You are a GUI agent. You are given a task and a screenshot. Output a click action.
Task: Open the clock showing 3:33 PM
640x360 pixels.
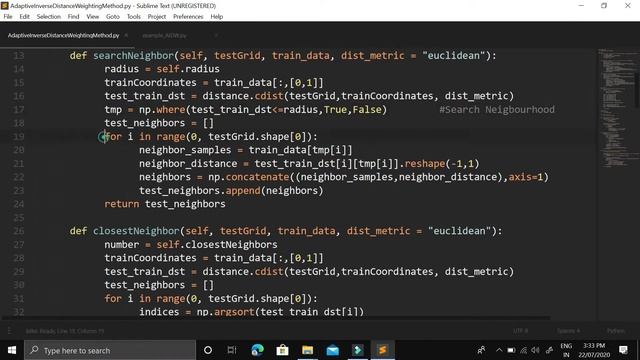point(594,350)
